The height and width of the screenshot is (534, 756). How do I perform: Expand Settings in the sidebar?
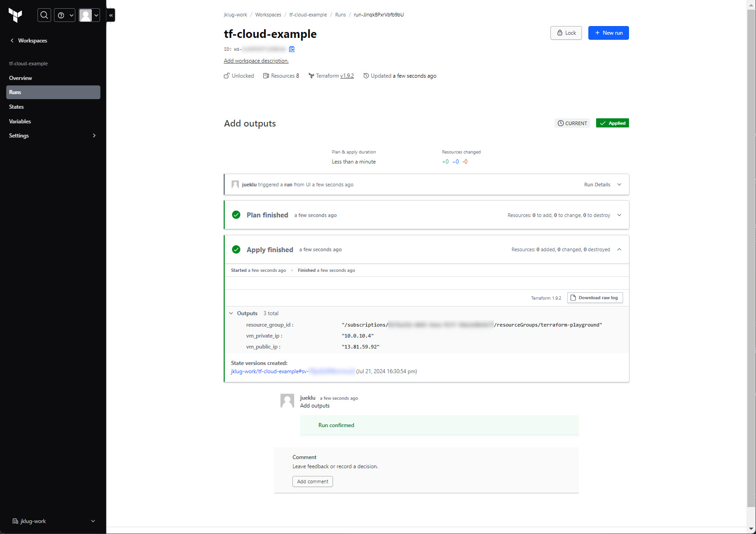[x=53, y=136]
